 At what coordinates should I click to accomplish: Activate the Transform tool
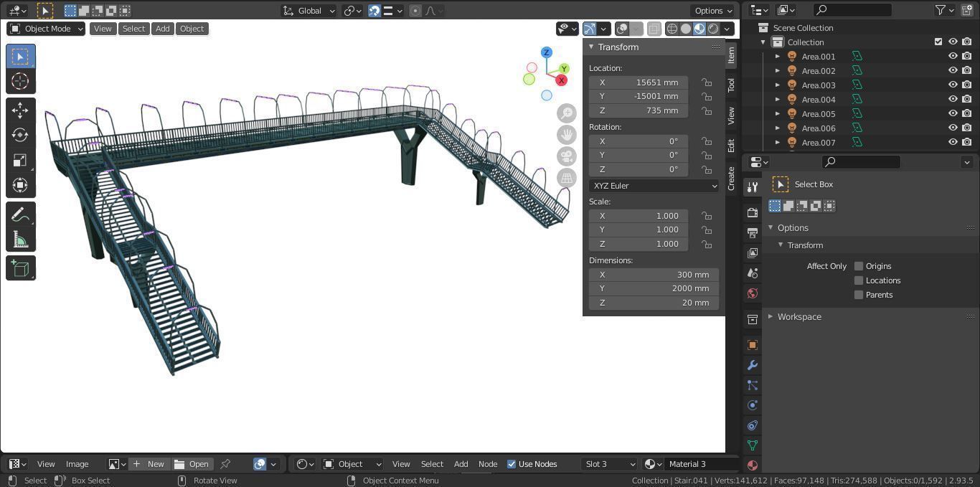click(20, 185)
